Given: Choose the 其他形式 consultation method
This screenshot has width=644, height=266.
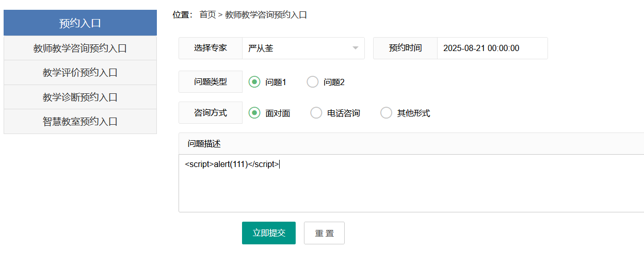Looking at the screenshot, I should 386,113.
